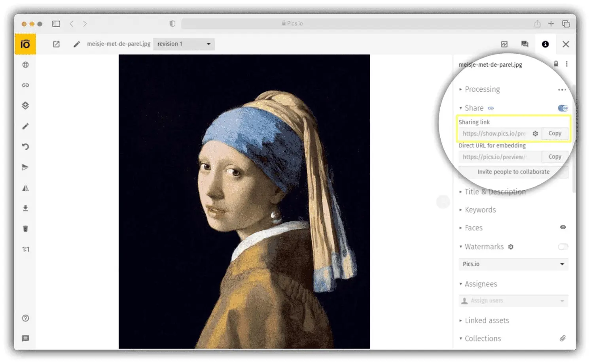Viewport: 591px width, 364px height.
Task: Click the paperclip icon next to Collections
Action: click(563, 338)
